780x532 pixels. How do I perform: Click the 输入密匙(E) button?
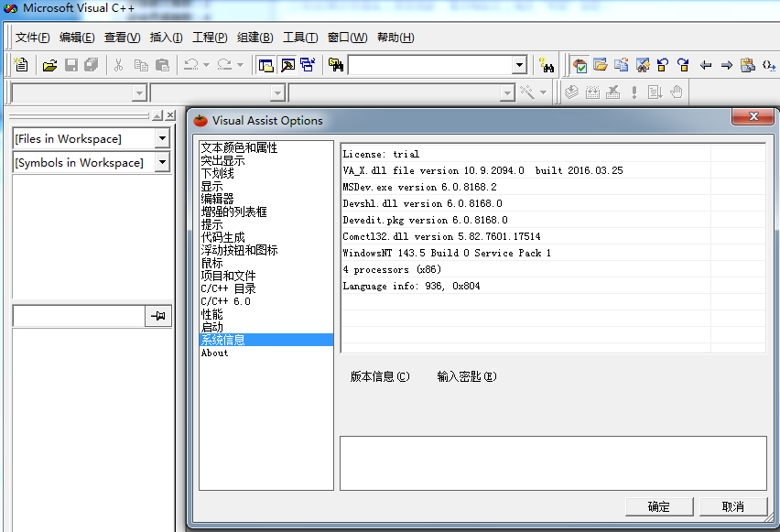click(467, 376)
